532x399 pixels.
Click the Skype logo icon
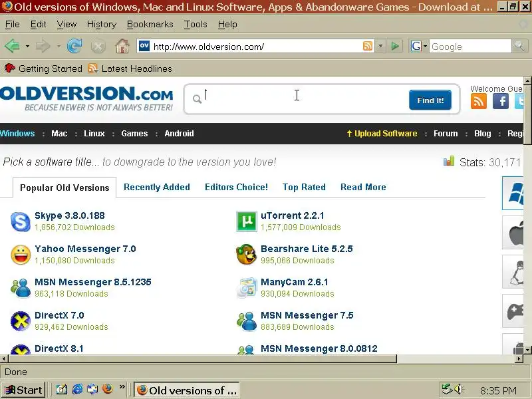coord(21,221)
